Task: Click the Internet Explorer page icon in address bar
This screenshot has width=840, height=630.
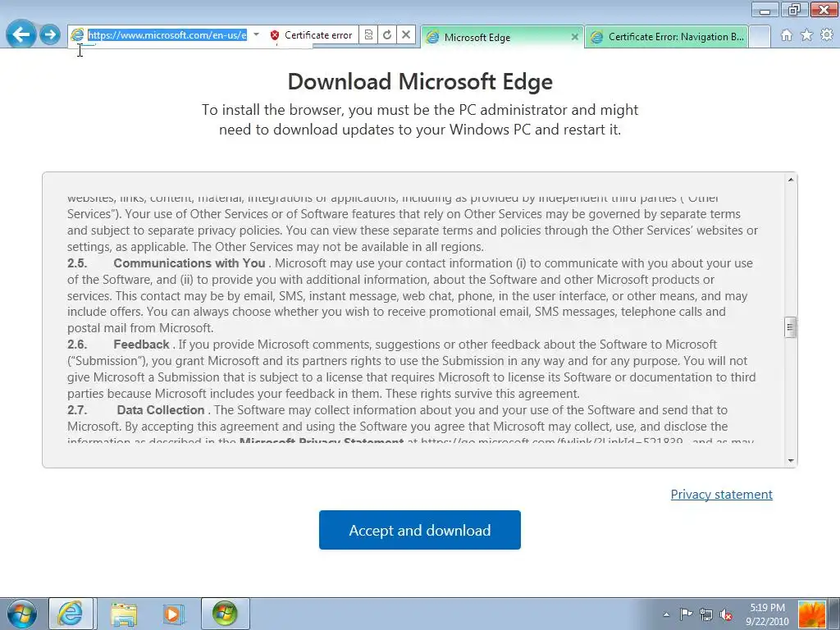Action: click(77, 34)
